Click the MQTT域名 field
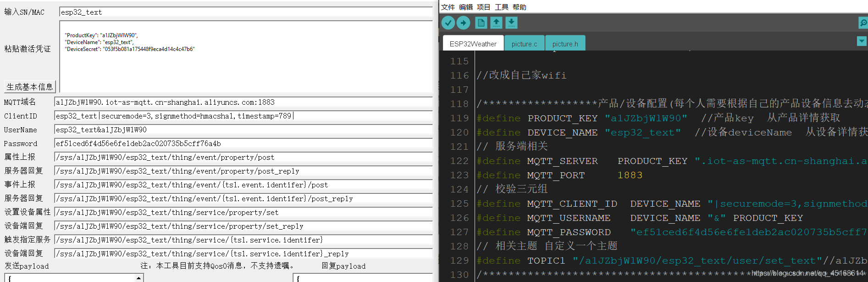The height and width of the screenshot is (282, 868). 243,102
